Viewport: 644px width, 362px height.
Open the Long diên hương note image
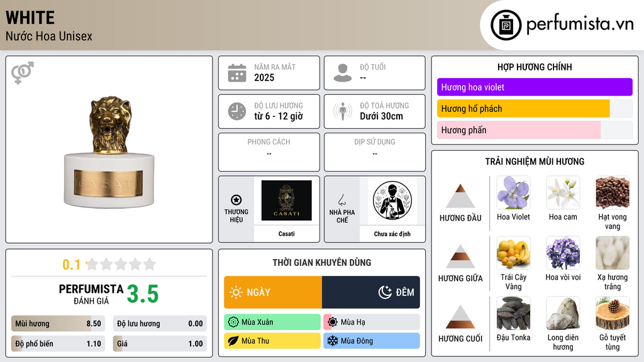tap(563, 314)
